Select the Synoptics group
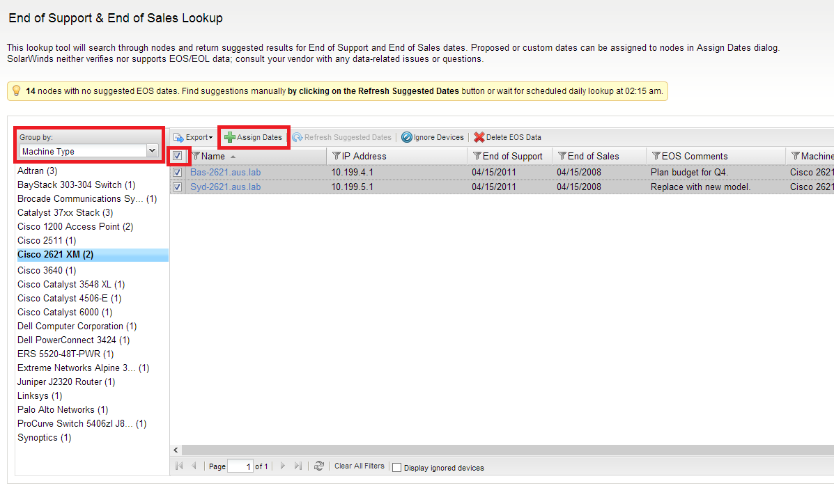 [x=44, y=437]
